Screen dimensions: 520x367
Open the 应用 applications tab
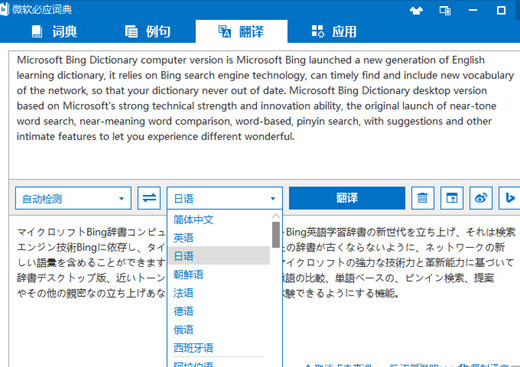[334, 32]
